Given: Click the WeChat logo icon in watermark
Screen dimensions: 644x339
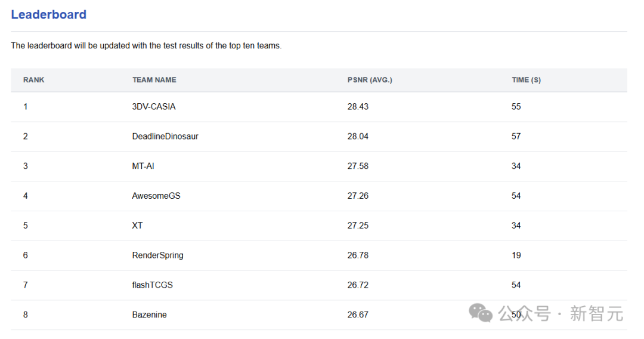Looking at the screenshot, I should point(481,313).
